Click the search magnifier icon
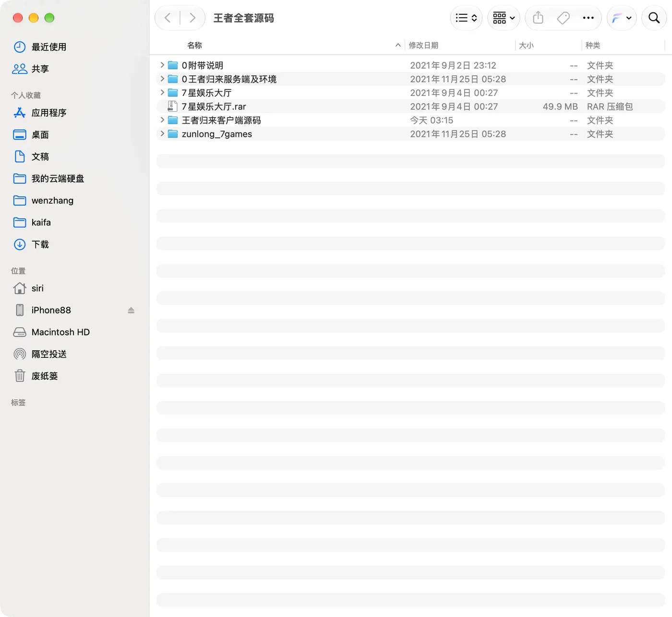The width and height of the screenshot is (672, 617). coord(654,18)
